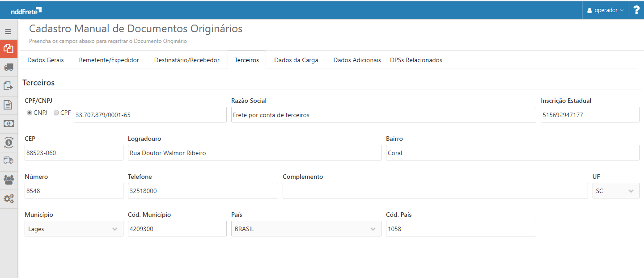644x278 pixels.
Task: Open the truck sidebar icon
Action: (8, 67)
